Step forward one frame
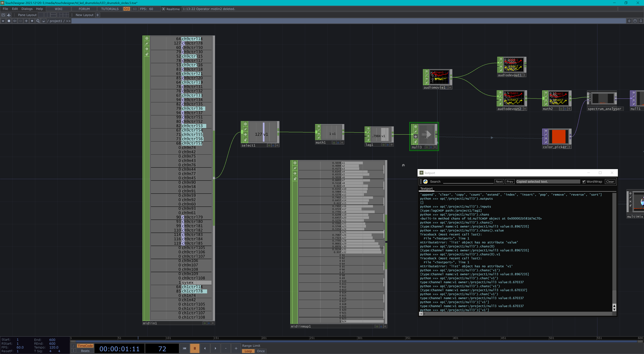644x354 pixels. point(215,348)
